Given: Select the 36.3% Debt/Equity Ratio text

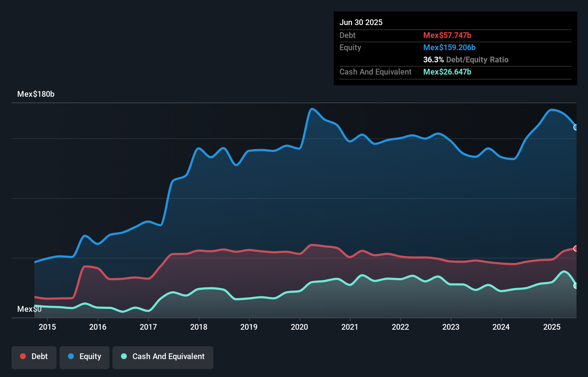Looking at the screenshot, I should pyautogui.click(x=466, y=59).
